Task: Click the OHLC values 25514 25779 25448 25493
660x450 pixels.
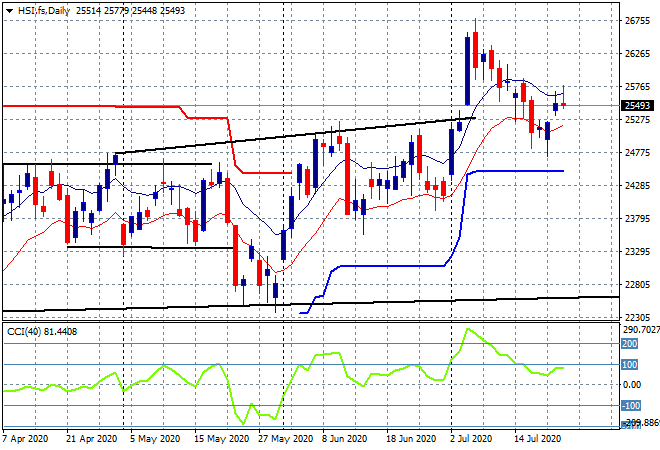Action: coord(130,11)
